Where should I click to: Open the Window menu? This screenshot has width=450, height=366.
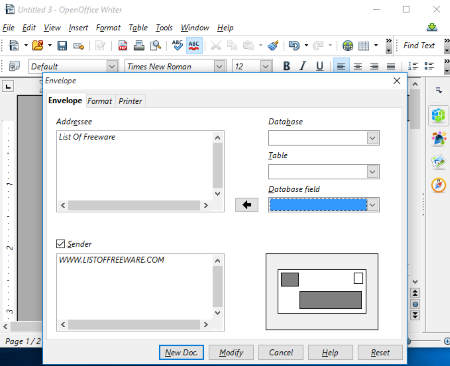195,28
